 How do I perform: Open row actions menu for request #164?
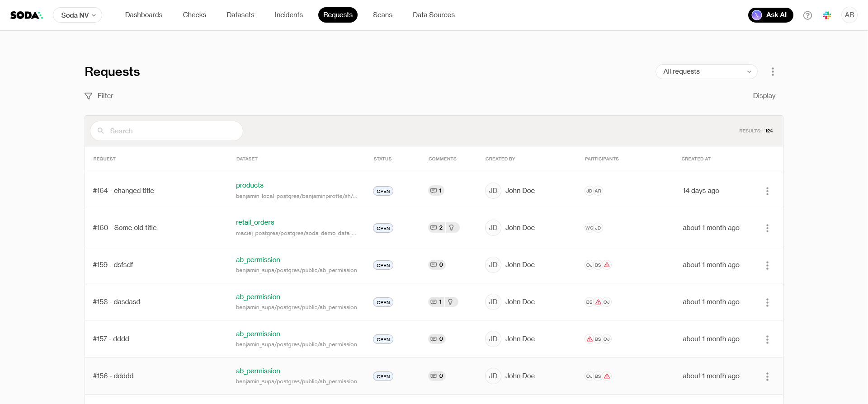click(767, 191)
